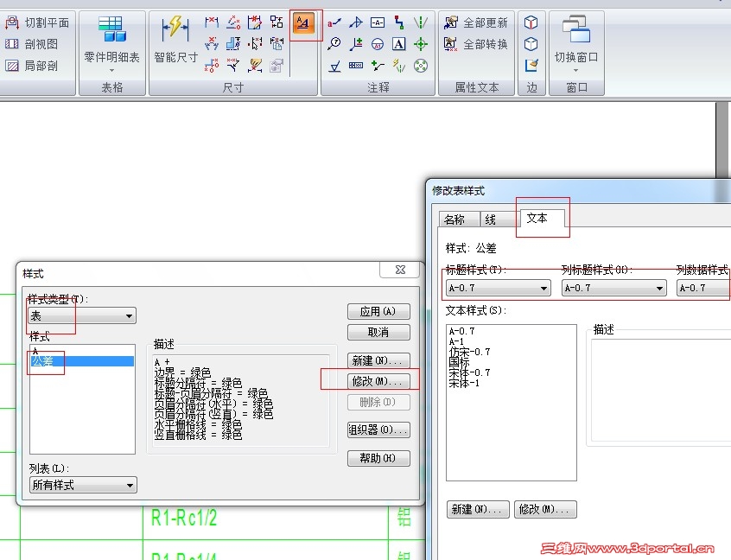
Task: Click the 帮助(H) Help button
Action: (378, 458)
